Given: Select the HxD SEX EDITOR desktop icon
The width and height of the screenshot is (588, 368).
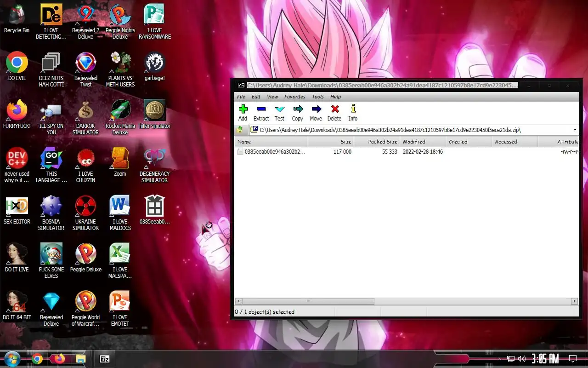Looking at the screenshot, I should click(x=17, y=210).
